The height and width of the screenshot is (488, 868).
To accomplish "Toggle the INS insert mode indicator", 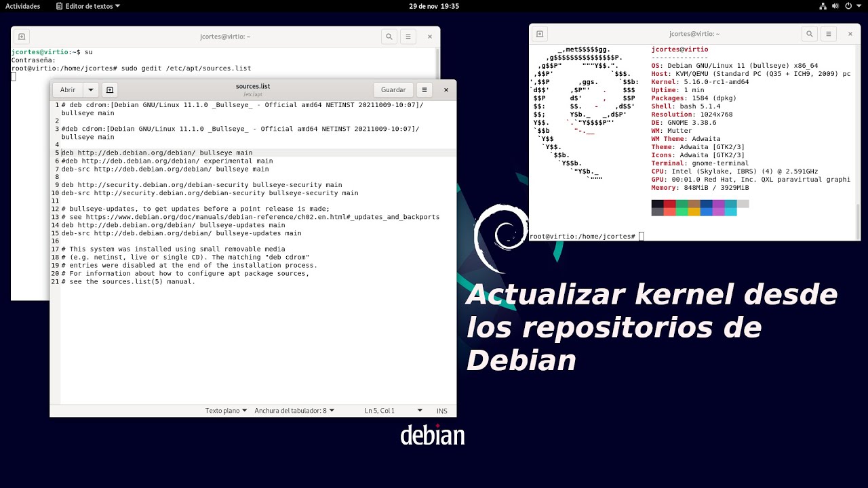I will point(442,411).
